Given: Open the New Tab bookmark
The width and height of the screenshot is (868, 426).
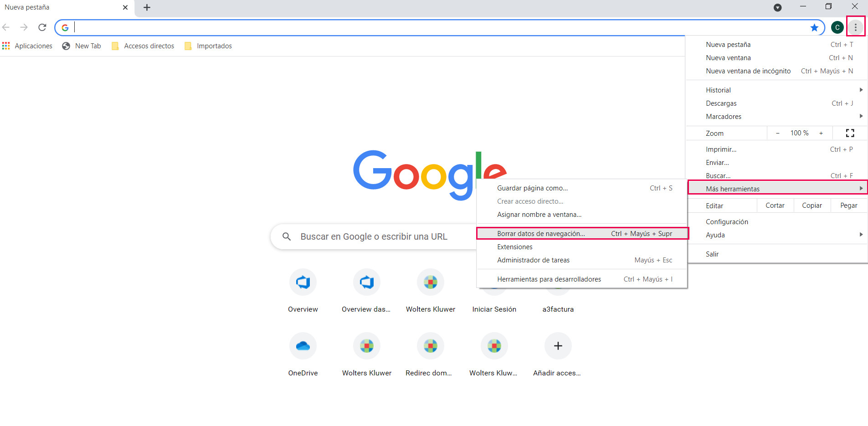Looking at the screenshot, I should coord(82,46).
